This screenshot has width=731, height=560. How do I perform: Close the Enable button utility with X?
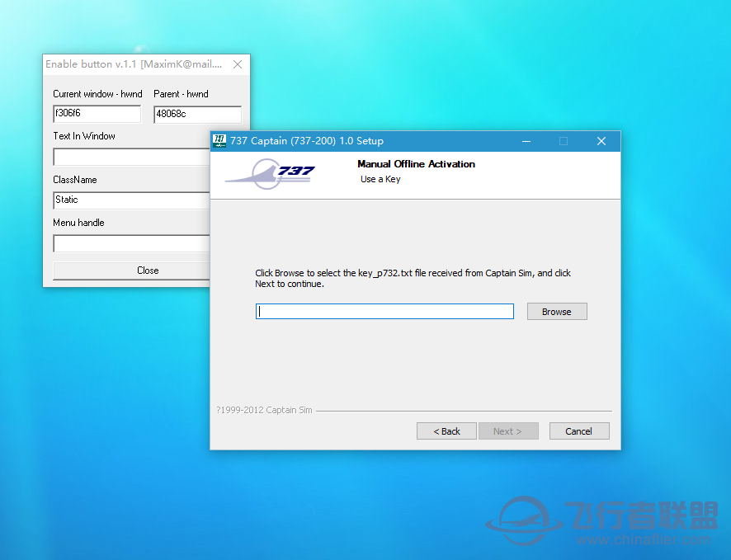(x=238, y=64)
